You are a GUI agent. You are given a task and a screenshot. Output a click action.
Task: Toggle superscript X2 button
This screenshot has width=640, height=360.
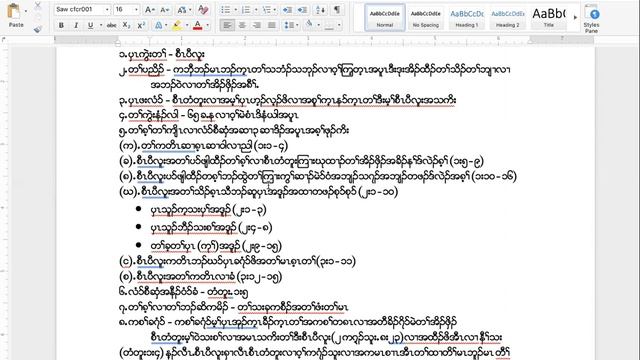pos(141,25)
